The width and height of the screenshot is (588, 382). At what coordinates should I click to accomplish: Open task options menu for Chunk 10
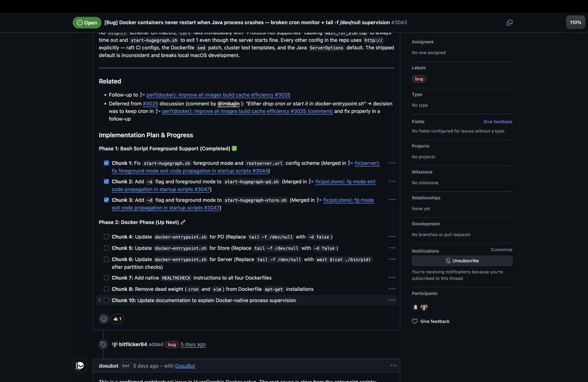pos(392,301)
